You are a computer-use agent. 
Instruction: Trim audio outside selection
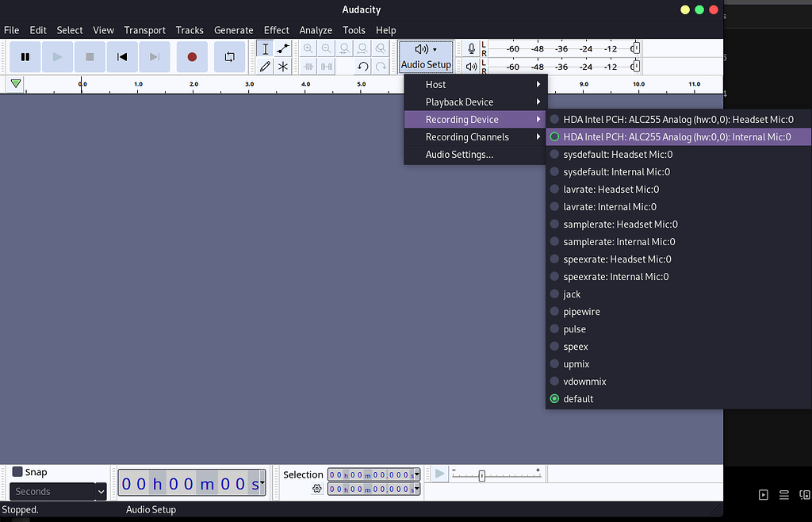308,66
